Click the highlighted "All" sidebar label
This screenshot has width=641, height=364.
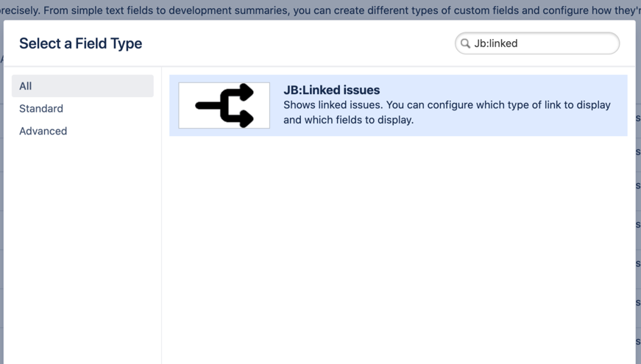point(26,86)
